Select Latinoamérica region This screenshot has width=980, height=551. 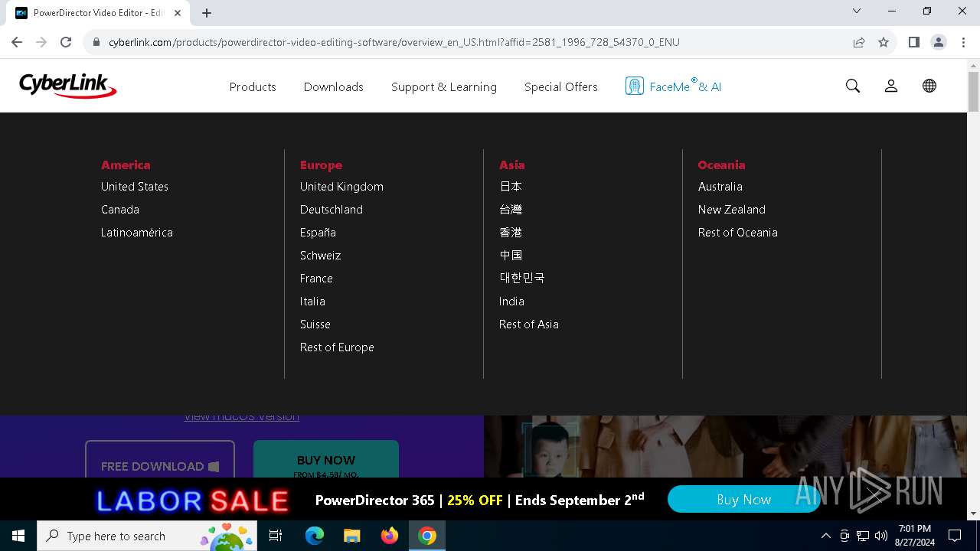(137, 233)
